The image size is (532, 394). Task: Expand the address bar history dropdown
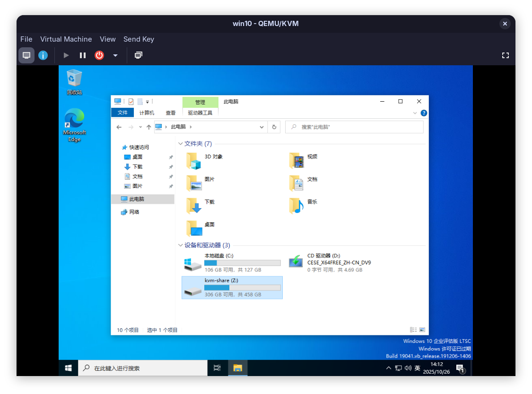[262, 127]
